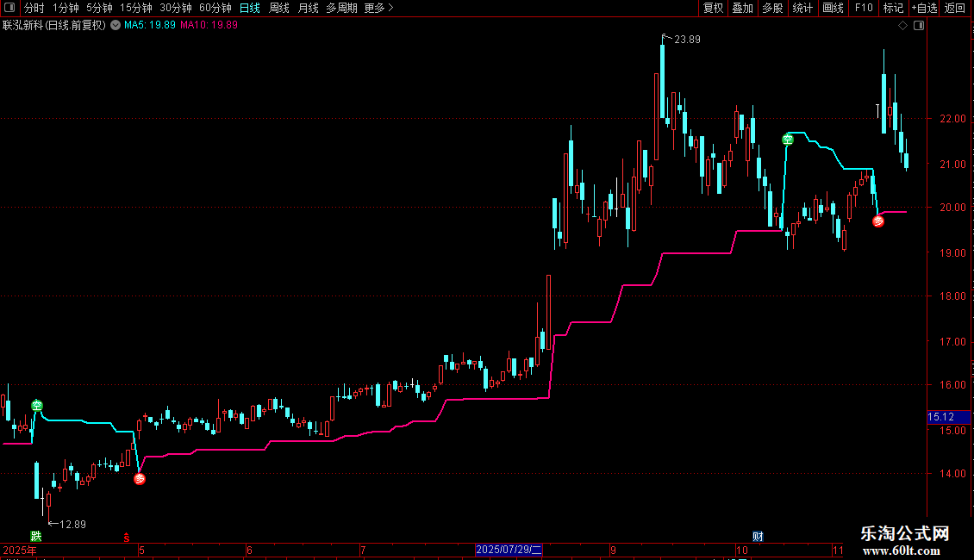This screenshot has height=560, width=974.
Task: Select the 1分钟 period tab
Action: [x=66, y=8]
